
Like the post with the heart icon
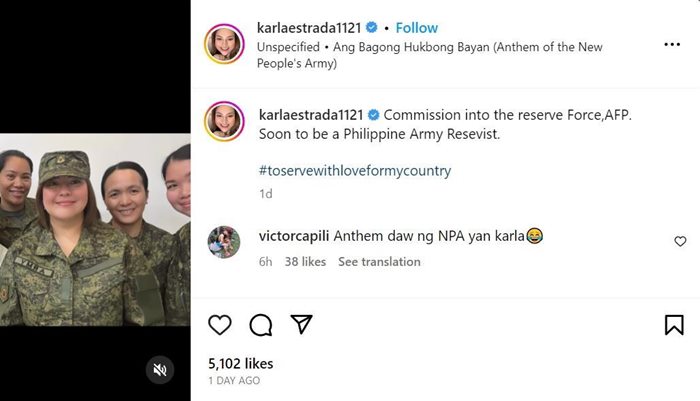tap(220, 324)
